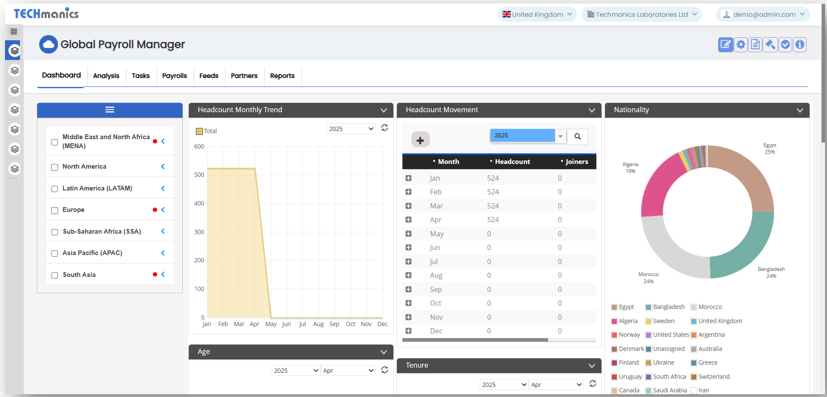This screenshot has height=397, width=827.
Task: Toggle the left sidebar hamburger menu
Action: [x=14, y=32]
